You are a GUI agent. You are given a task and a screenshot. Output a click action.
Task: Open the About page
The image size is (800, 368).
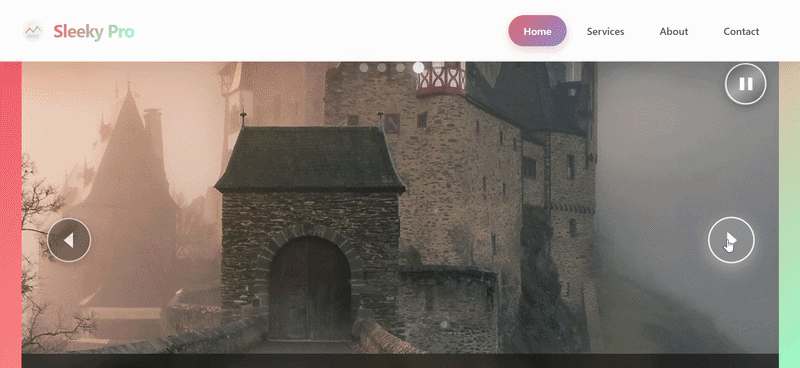tap(673, 31)
